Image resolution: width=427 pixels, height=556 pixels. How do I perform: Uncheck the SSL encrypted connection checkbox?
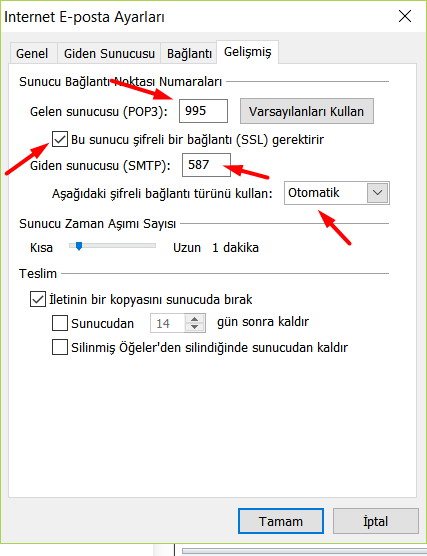(60, 139)
